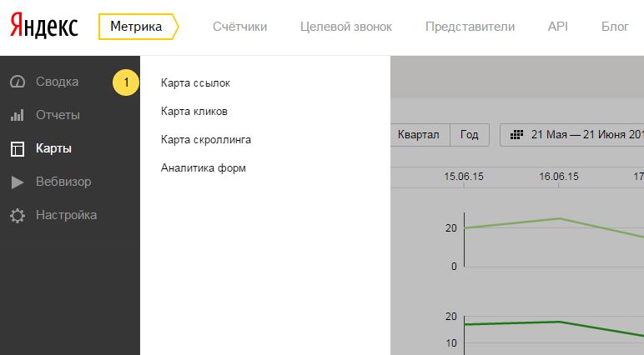
Task: Click the Сводка dashboard gauge icon
Action: point(17,82)
